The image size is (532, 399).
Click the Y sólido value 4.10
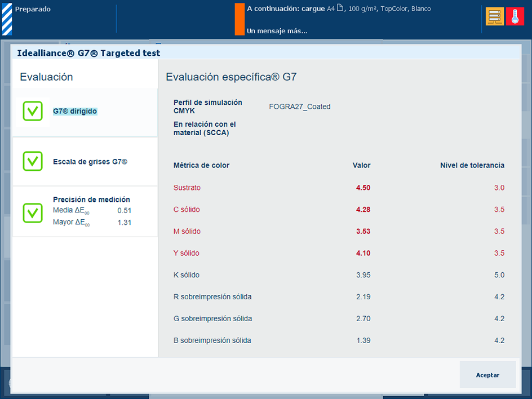click(x=363, y=253)
